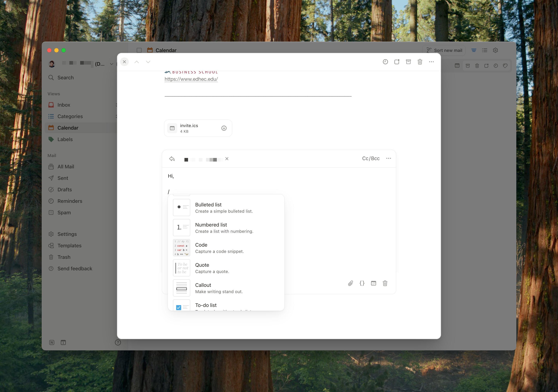Go to the previous message with the up chevron
This screenshot has height=392, width=558.
click(137, 62)
